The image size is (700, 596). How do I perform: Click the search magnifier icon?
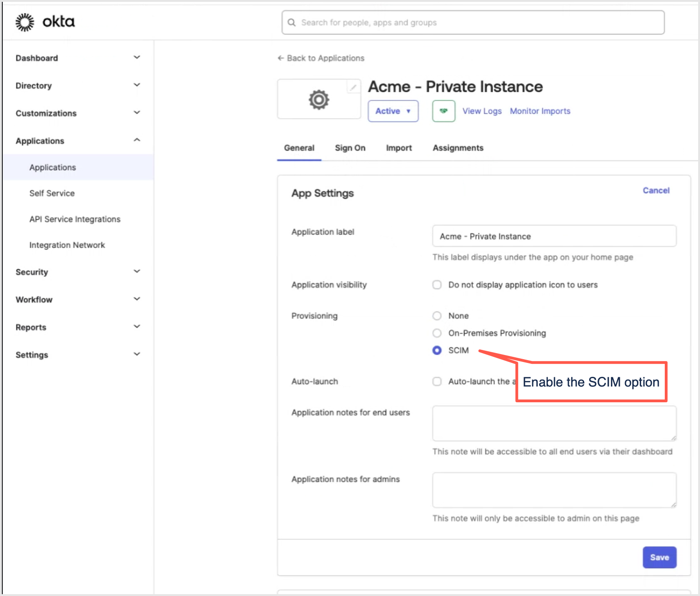point(292,22)
